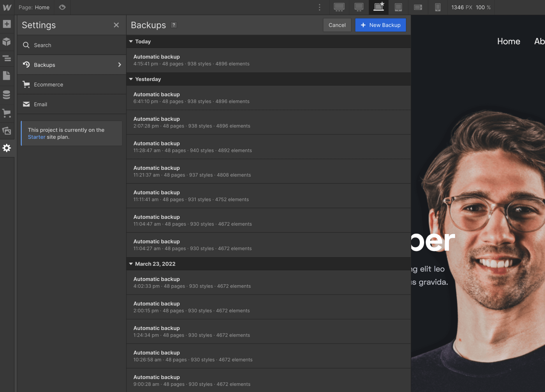Select the Settings gear icon
Viewport: 545px width, 392px height.
(x=7, y=148)
